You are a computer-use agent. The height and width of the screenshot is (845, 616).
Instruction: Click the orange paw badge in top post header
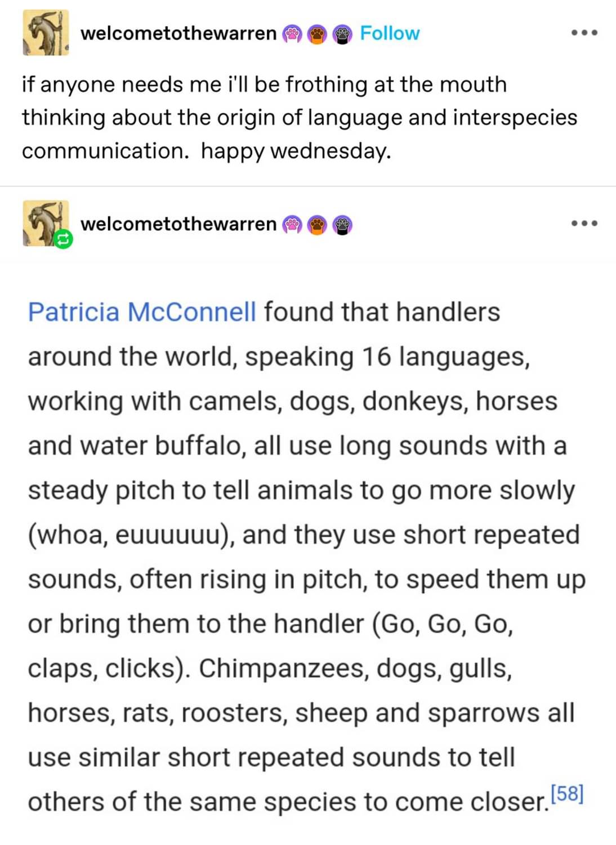(x=317, y=34)
